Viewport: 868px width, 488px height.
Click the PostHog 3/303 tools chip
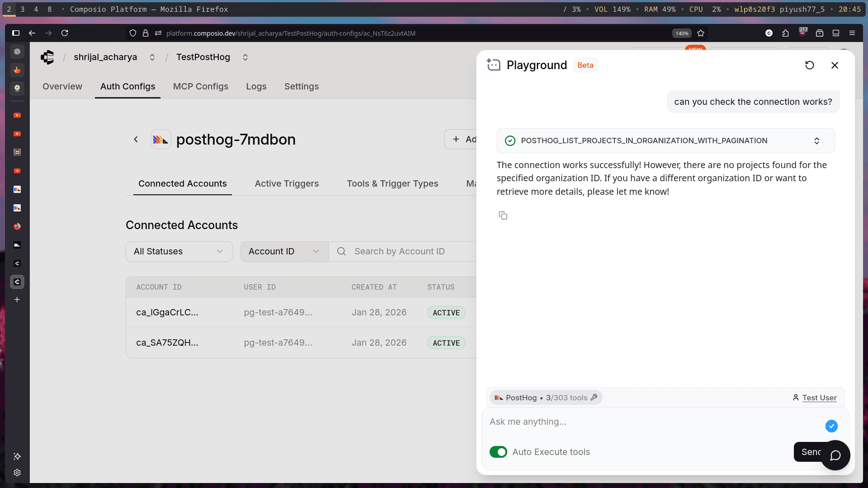tap(546, 398)
